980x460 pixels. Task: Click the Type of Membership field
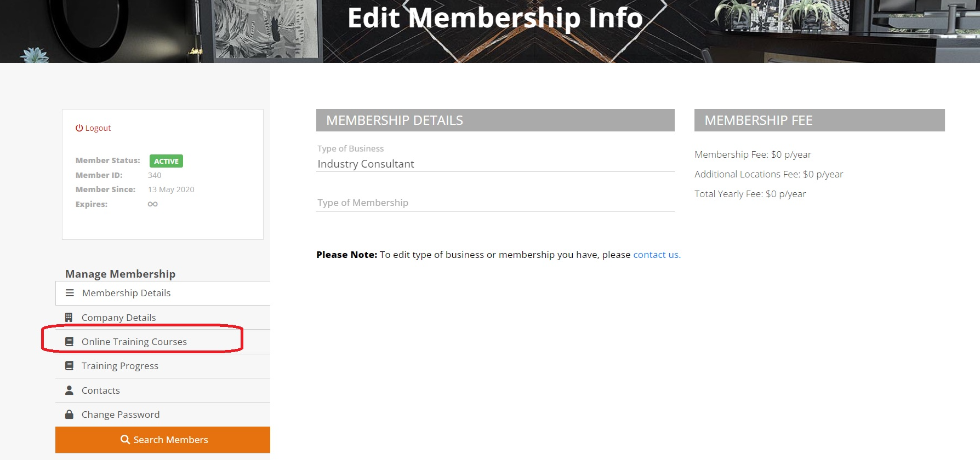[495, 203]
